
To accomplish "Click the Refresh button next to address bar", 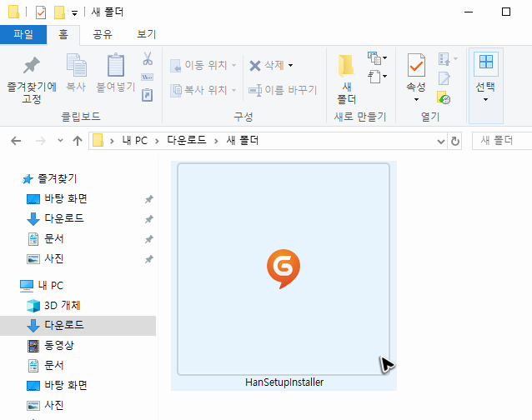I will [455, 141].
